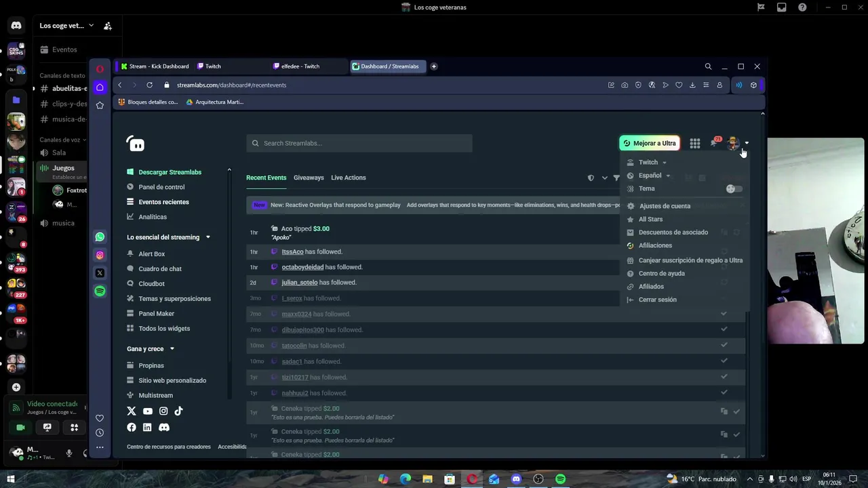The width and height of the screenshot is (868, 488).
Task: Open the Discord server name dropdown
Action: click(66, 26)
